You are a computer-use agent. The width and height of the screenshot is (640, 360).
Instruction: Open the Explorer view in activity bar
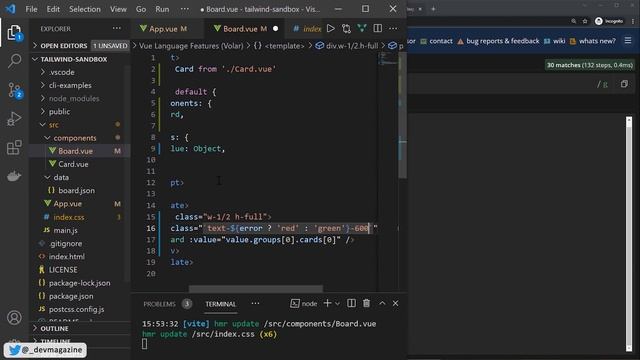pyautogui.click(x=14, y=33)
